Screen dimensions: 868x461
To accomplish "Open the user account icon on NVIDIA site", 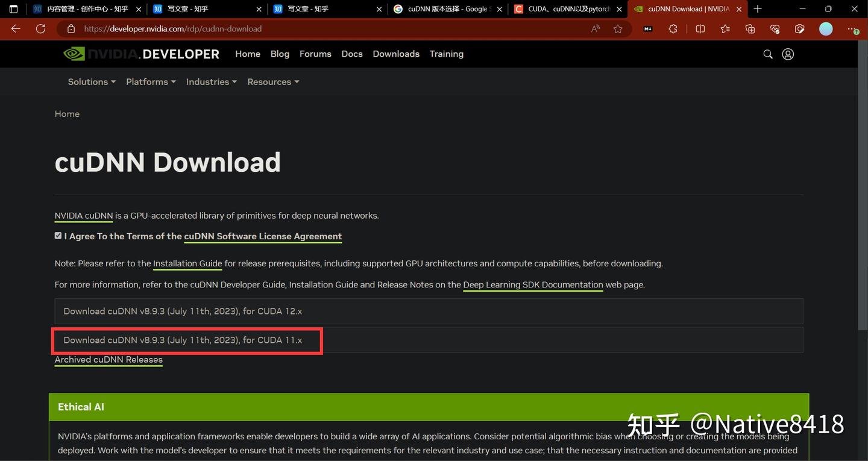I will coord(788,54).
